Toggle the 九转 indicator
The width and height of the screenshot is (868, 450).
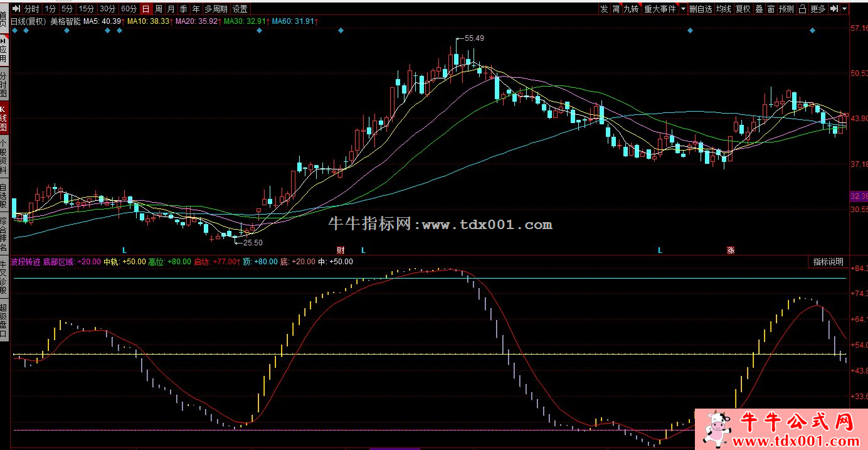632,9
